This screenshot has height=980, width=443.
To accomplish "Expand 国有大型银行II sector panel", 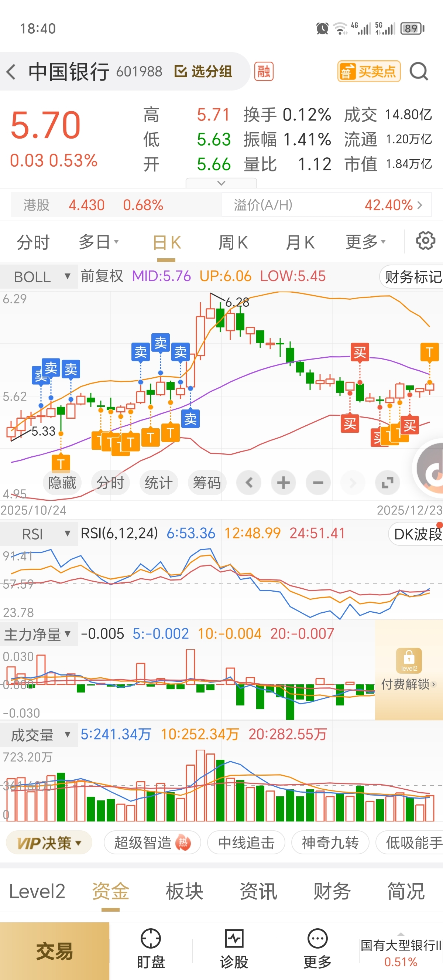I will 401,951.
